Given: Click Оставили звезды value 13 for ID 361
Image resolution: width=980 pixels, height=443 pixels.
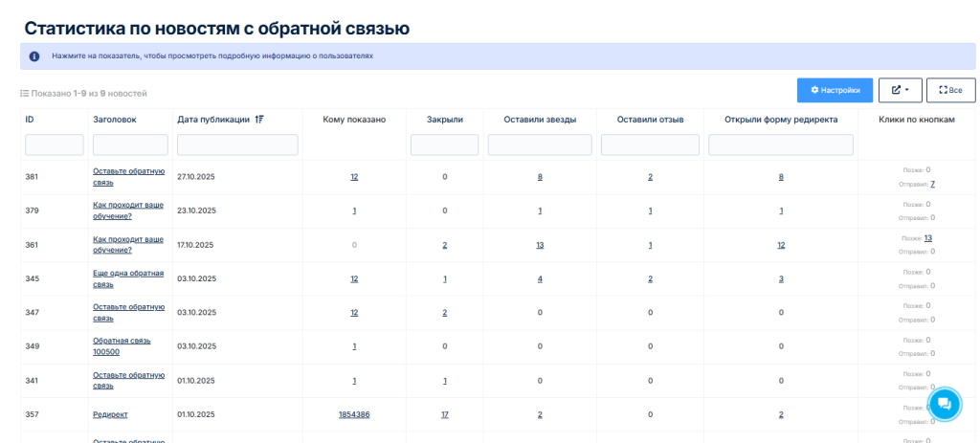Looking at the screenshot, I should [540, 245].
